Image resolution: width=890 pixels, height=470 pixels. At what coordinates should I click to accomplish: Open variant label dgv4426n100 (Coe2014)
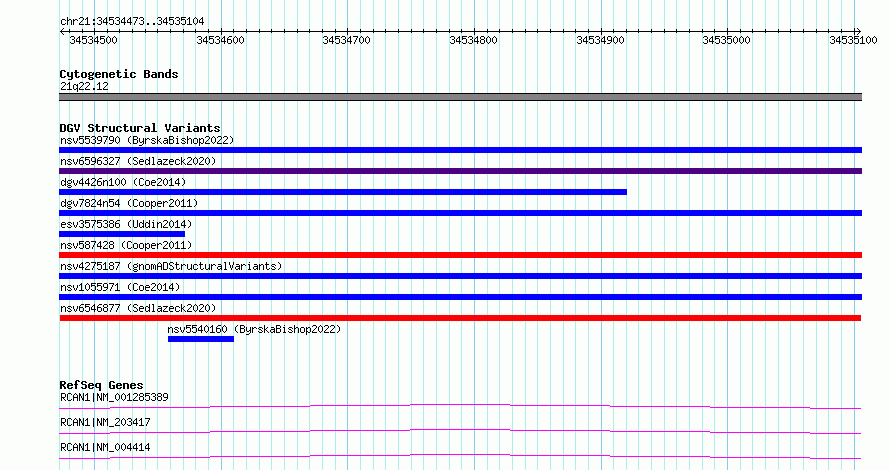pos(123,182)
